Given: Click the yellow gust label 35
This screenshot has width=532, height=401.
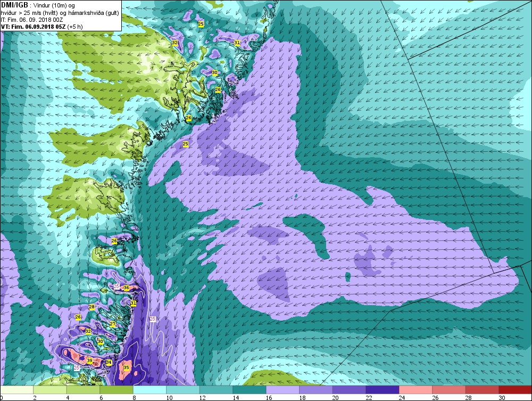Looking at the screenshot, I should 126,367.
